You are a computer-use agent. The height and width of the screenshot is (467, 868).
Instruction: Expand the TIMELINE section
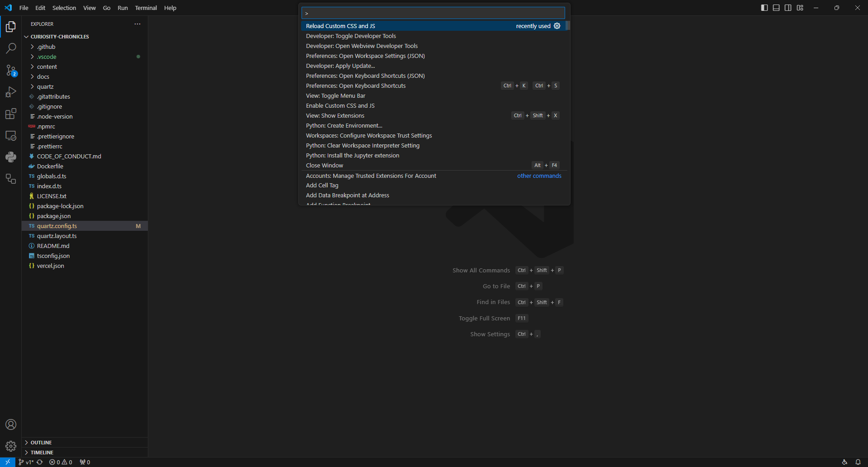point(85,453)
